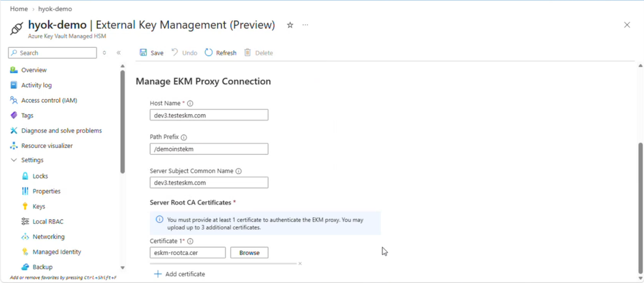Remove upload with small x icon
This screenshot has height=283, width=644.
tap(300, 263)
